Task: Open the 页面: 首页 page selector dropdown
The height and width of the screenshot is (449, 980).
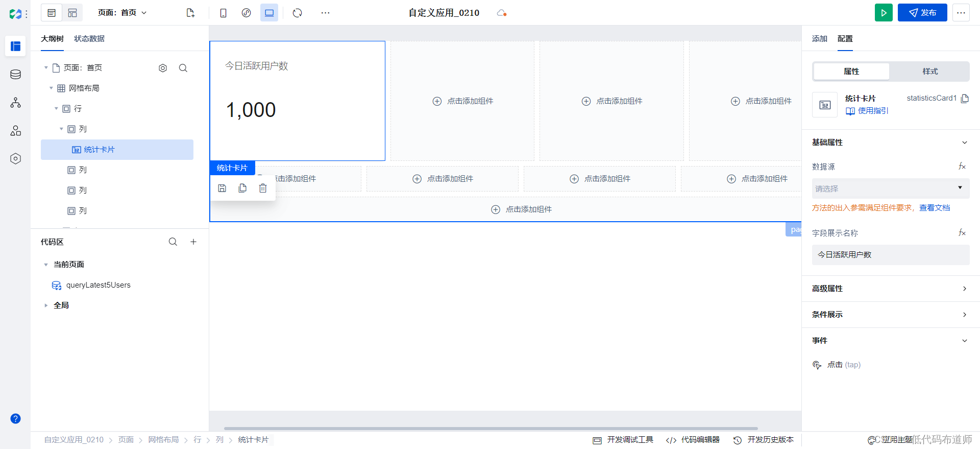Action: (122, 13)
